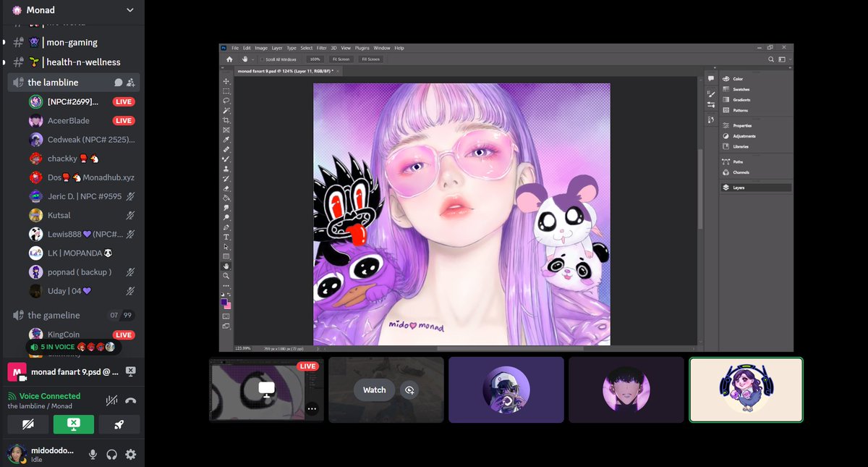Image resolution: width=868 pixels, height=467 pixels.
Task: Select the Zoom magnifier tool
Action: [x=226, y=275]
